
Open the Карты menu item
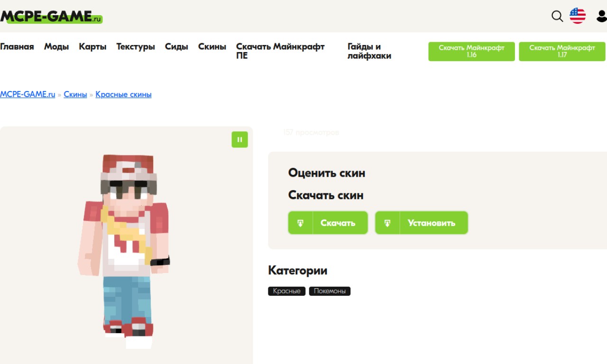tap(92, 46)
